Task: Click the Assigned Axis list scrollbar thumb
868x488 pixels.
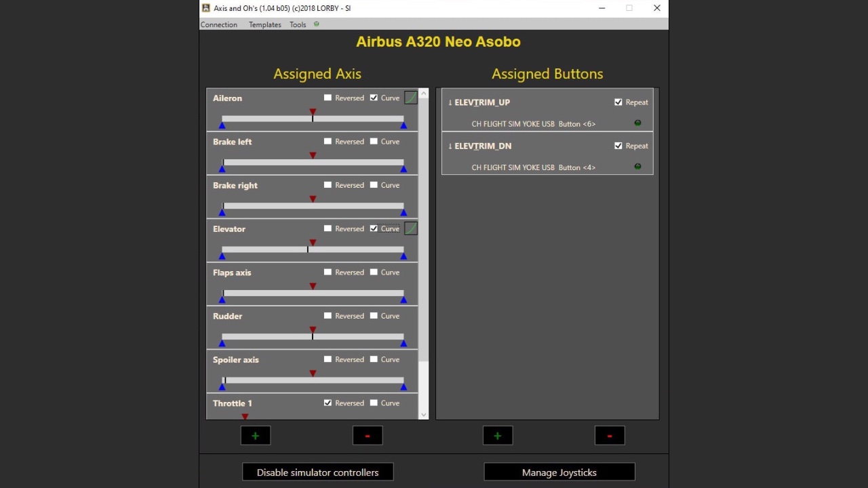Action: click(x=424, y=230)
